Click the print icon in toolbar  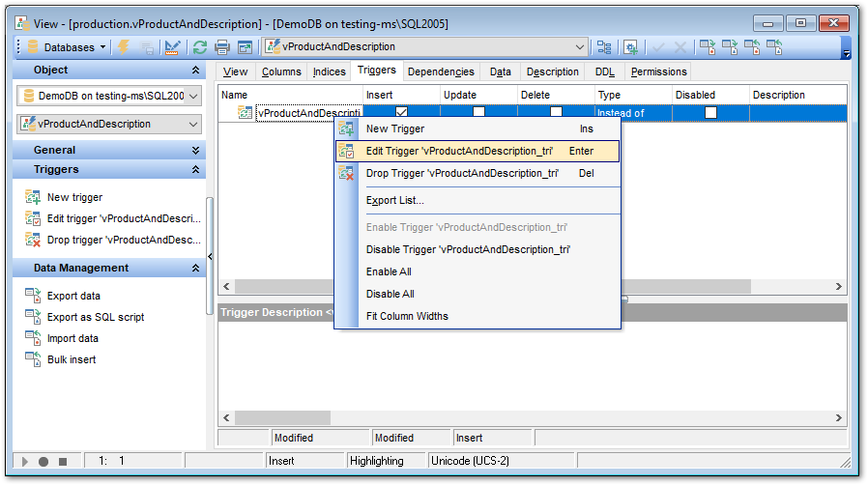(x=222, y=47)
